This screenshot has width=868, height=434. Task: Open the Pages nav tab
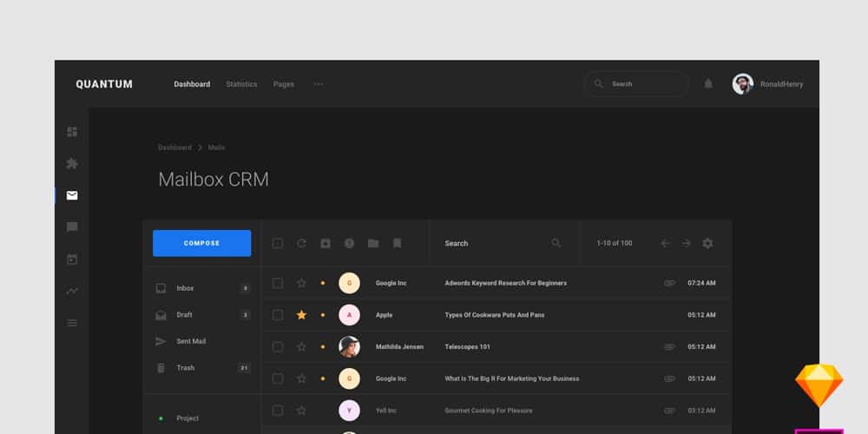(284, 84)
